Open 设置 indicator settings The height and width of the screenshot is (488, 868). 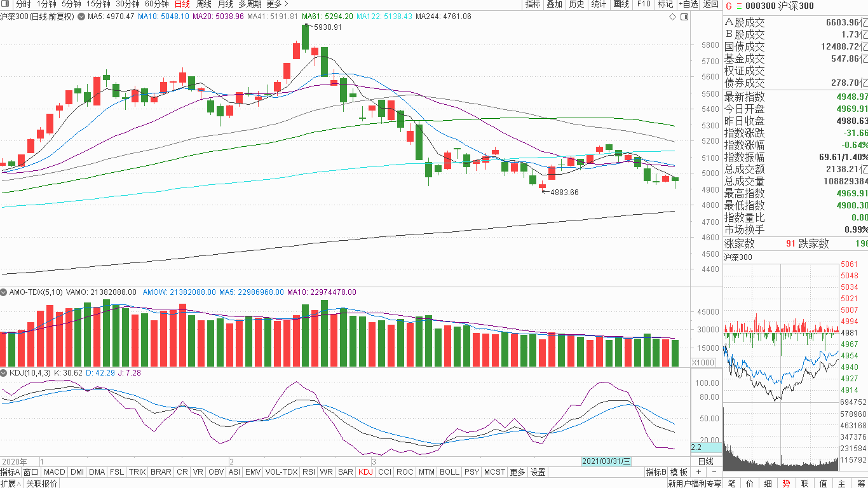click(538, 472)
